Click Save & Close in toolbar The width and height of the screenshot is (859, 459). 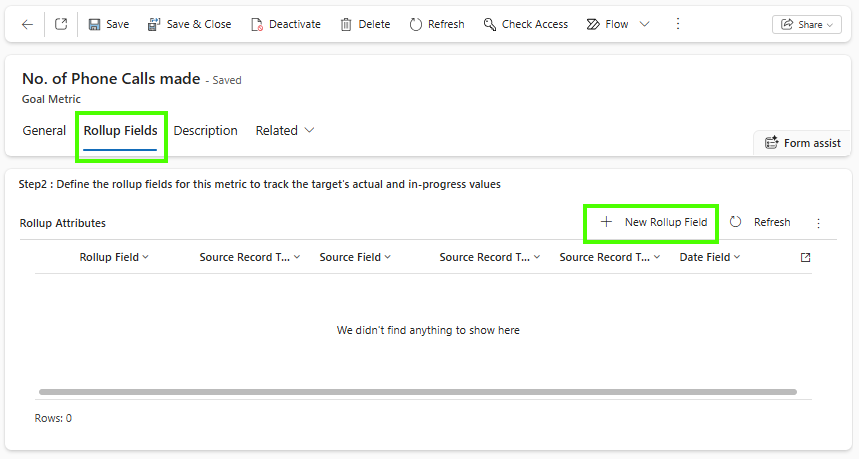pyautogui.click(x=189, y=24)
